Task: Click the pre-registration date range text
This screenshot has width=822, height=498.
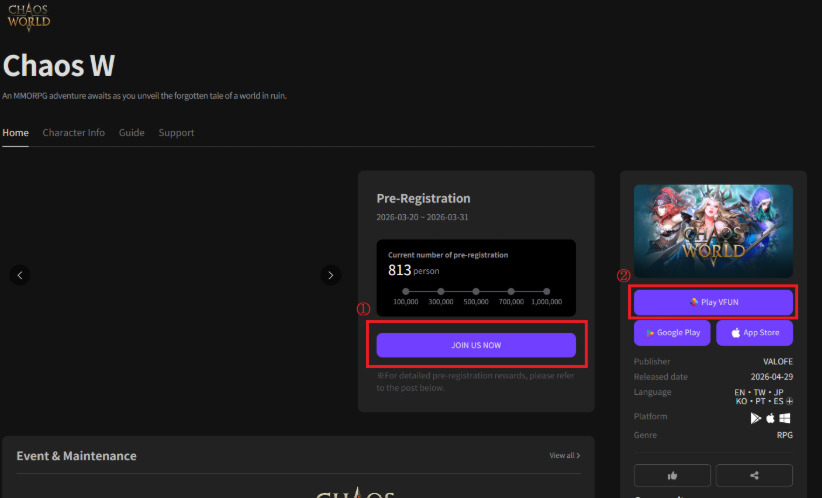Action: 423,217
